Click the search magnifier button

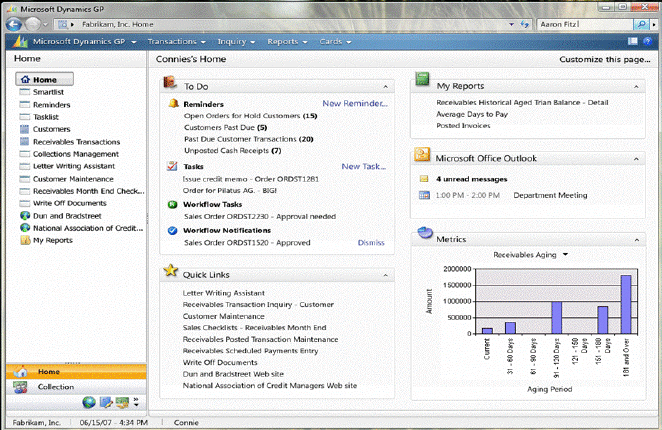pyautogui.click(x=641, y=24)
